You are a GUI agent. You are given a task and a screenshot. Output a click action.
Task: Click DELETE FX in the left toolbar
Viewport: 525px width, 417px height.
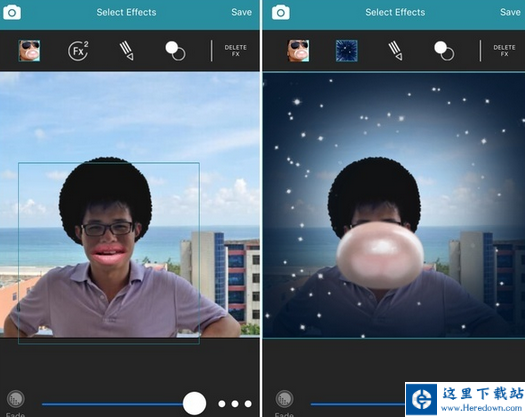point(235,51)
